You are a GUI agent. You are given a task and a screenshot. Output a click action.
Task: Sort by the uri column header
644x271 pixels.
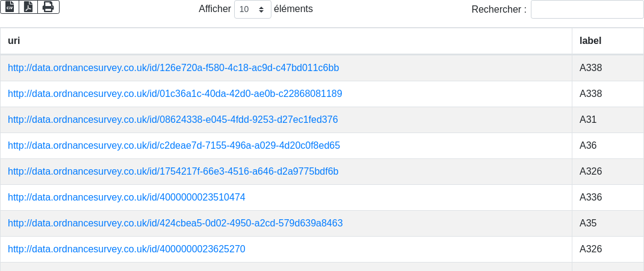coord(286,41)
